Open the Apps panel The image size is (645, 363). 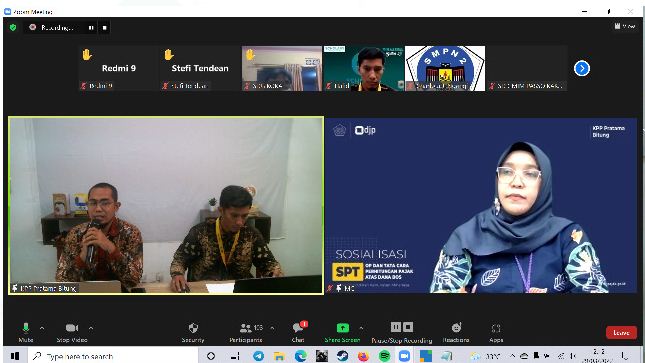click(x=496, y=332)
